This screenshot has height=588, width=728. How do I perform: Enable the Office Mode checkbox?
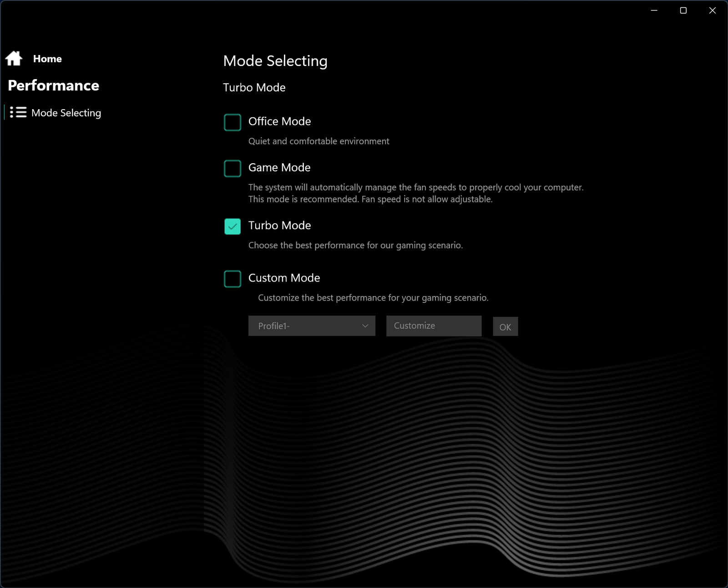[233, 122]
